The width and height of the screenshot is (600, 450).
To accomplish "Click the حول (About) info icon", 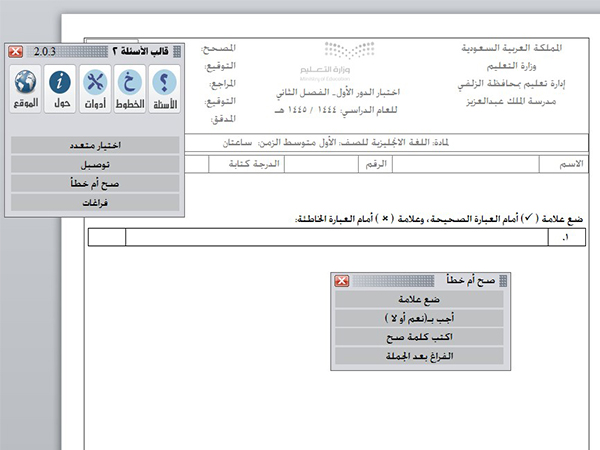I will (61, 89).
